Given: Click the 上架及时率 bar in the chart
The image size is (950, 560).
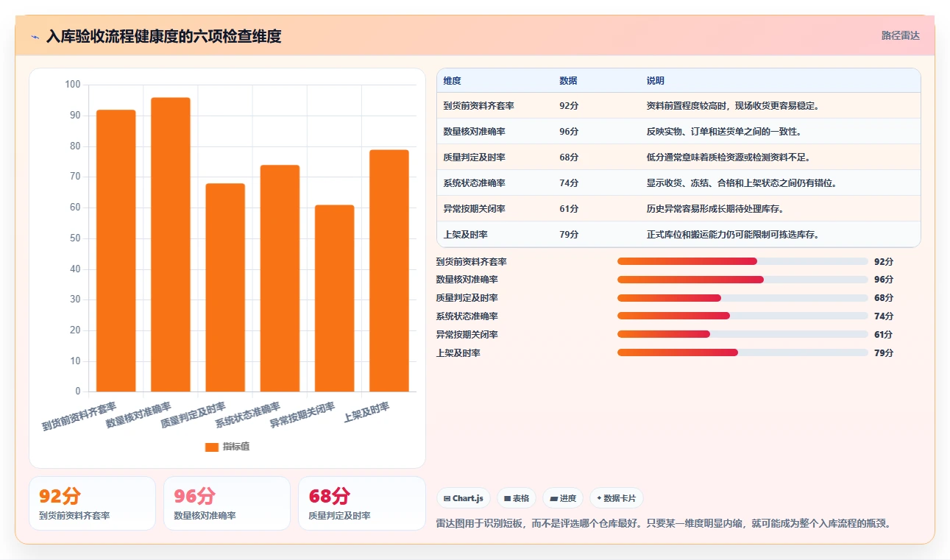Looking at the screenshot, I should pos(389,271).
